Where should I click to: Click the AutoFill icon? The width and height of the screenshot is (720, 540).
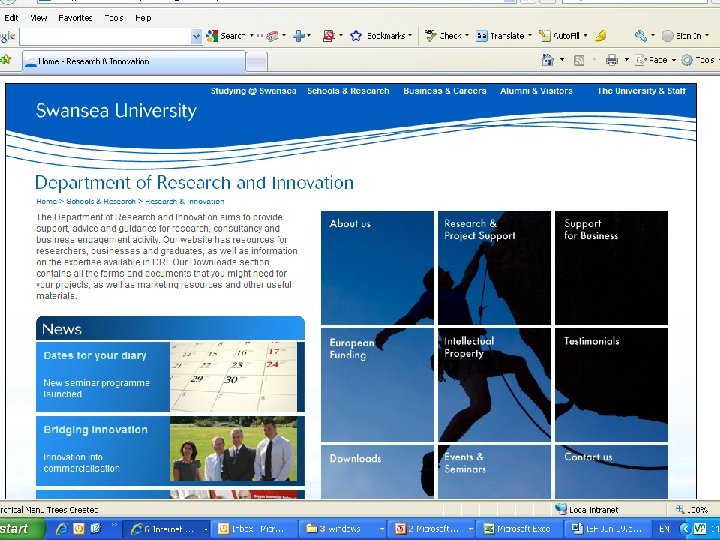[x=545, y=36]
